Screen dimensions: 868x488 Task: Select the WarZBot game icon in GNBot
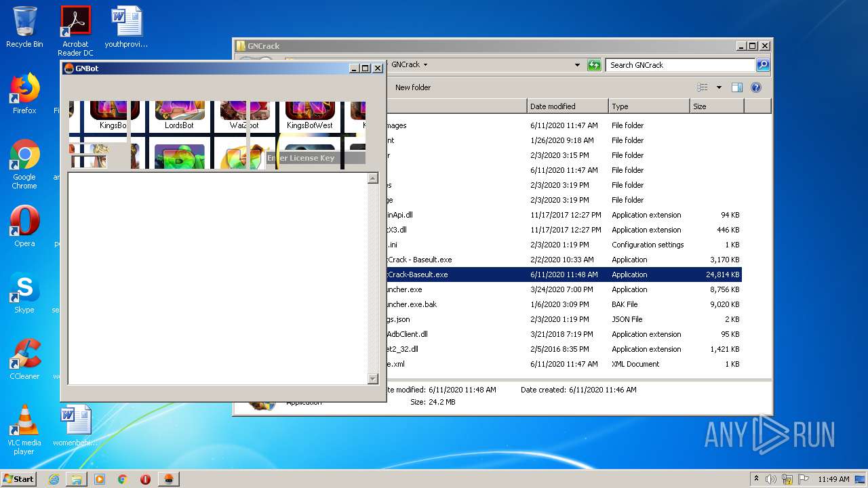[245, 115]
